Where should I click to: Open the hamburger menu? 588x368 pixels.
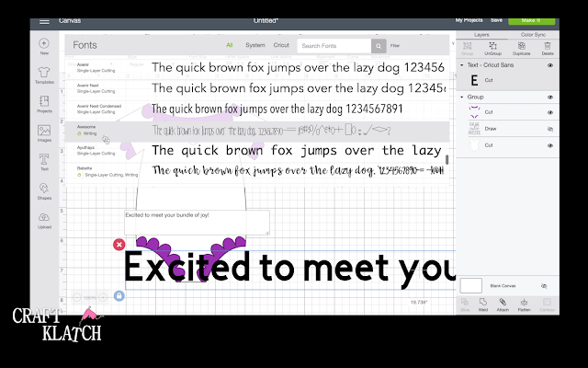pos(44,22)
